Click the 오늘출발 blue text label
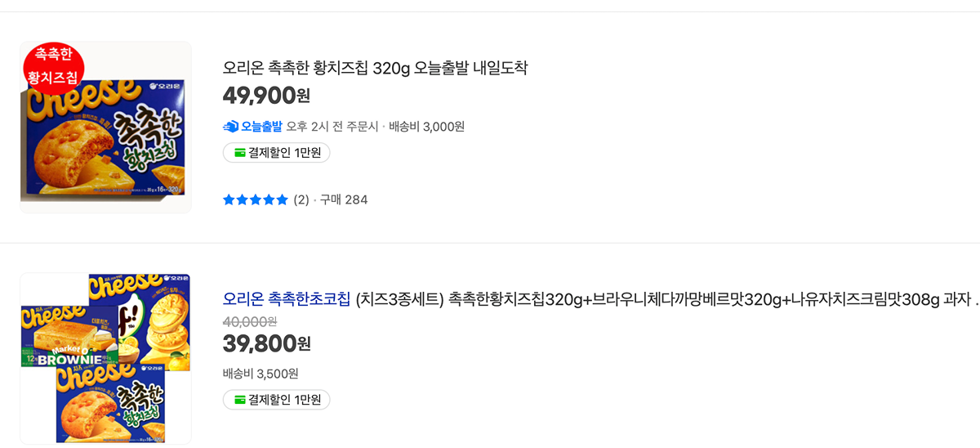This screenshot has height=448, width=980. [261, 127]
